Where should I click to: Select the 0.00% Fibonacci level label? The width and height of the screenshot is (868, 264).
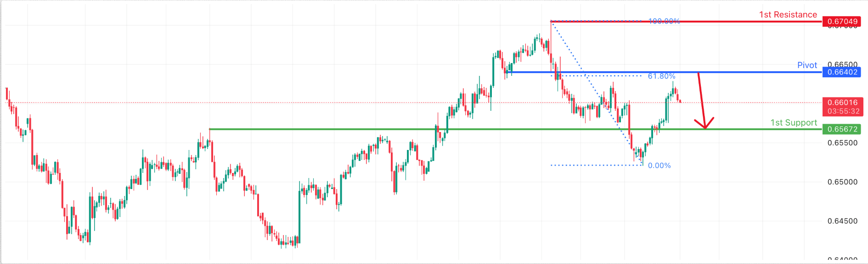[x=659, y=166]
